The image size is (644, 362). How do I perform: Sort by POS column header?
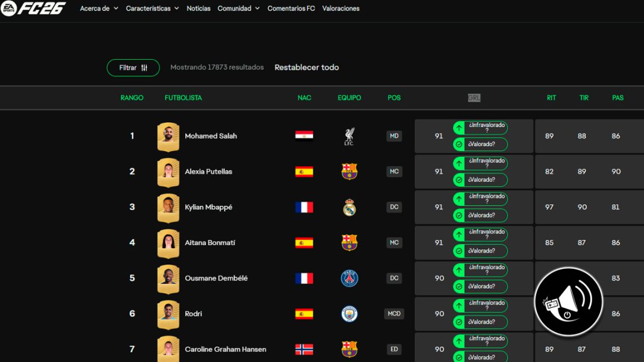point(394,98)
